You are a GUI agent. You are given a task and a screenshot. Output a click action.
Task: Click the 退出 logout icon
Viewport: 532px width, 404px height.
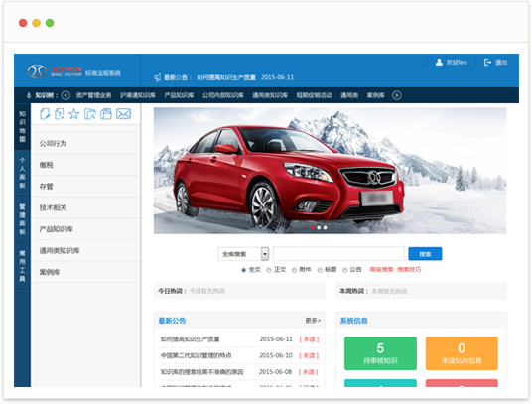click(x=487, y=63)
